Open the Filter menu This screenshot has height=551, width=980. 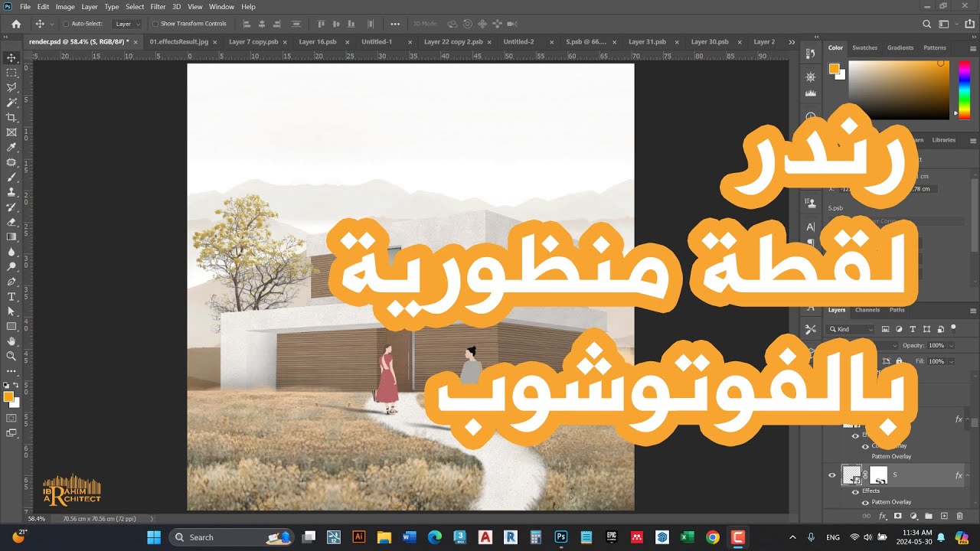[158, 6]
